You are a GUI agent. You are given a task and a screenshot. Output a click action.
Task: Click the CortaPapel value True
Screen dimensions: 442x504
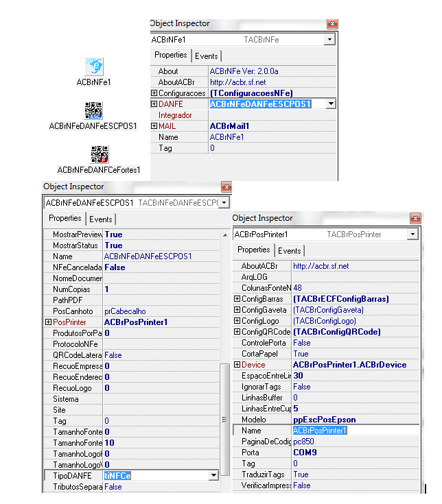301,354
